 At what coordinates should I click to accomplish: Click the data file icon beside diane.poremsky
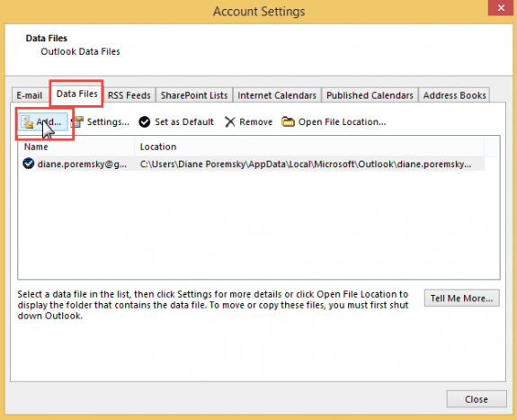point(29,164)
